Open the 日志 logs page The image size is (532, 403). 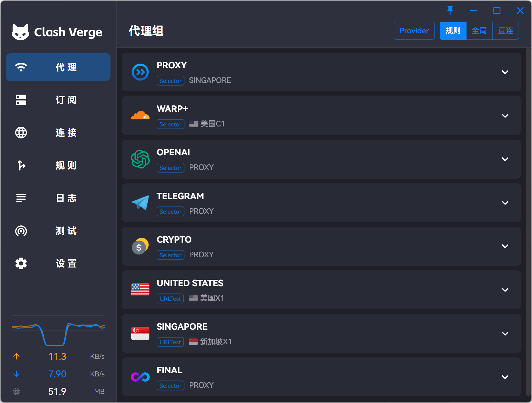pyautogui.click(x=58, y=198)
